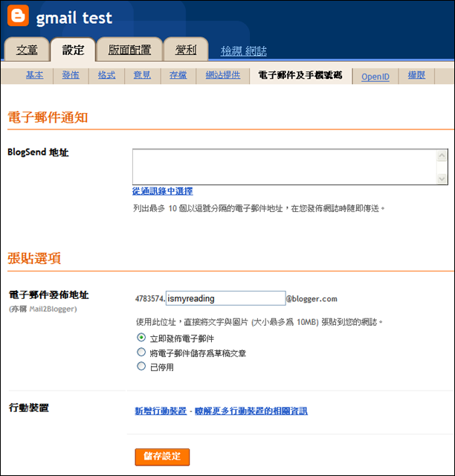Switch to the 版面配置 tab

[x=129, y=50]
